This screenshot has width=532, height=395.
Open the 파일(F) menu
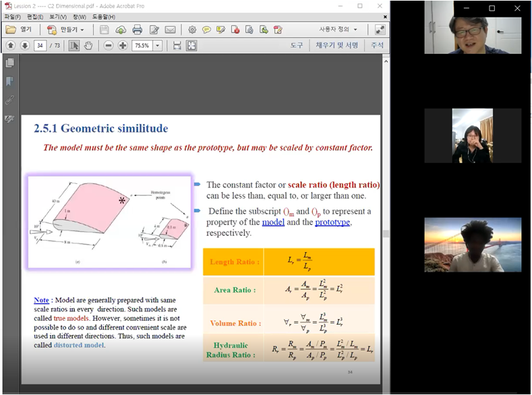click(13, 16)
